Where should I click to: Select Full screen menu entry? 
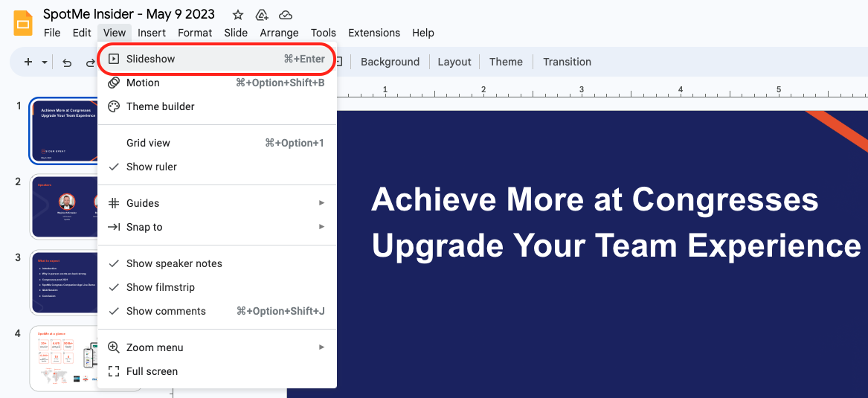[x=216, y=371]
